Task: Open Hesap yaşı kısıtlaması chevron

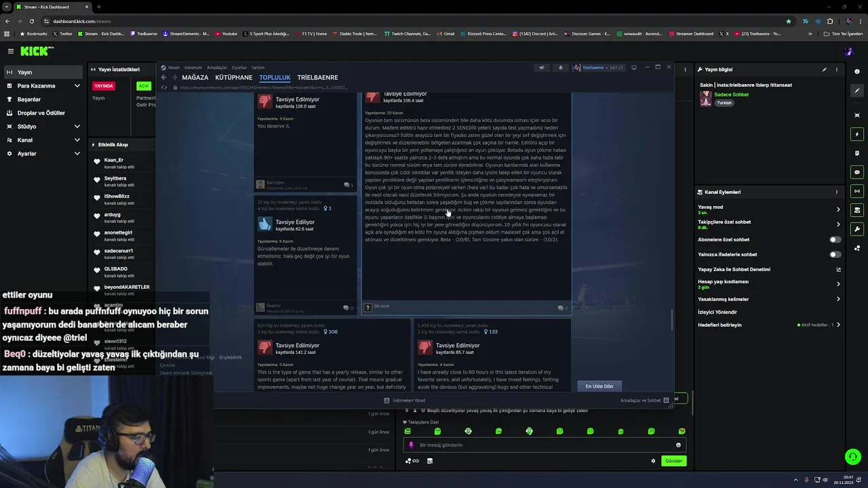Action: click(x=838, y=284)
